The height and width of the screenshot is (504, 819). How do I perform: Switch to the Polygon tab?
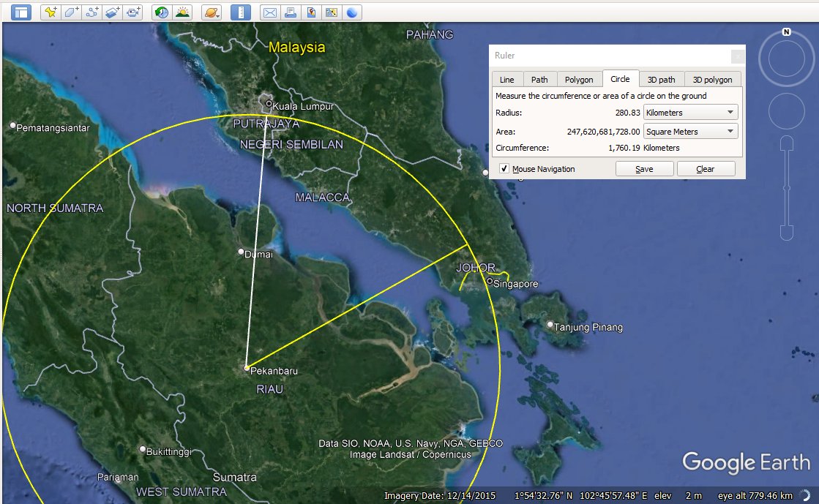point(579,80)
